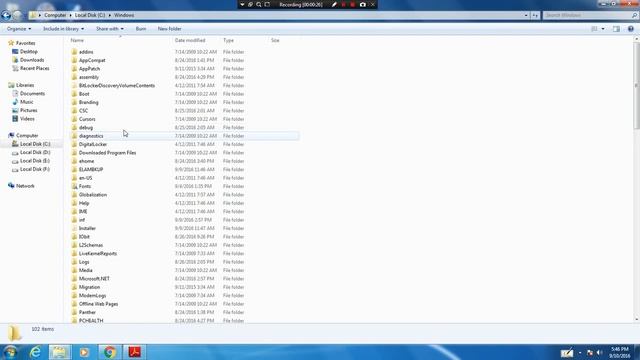
Task: Select the addins folder icon
Action: tap(74, 52)
